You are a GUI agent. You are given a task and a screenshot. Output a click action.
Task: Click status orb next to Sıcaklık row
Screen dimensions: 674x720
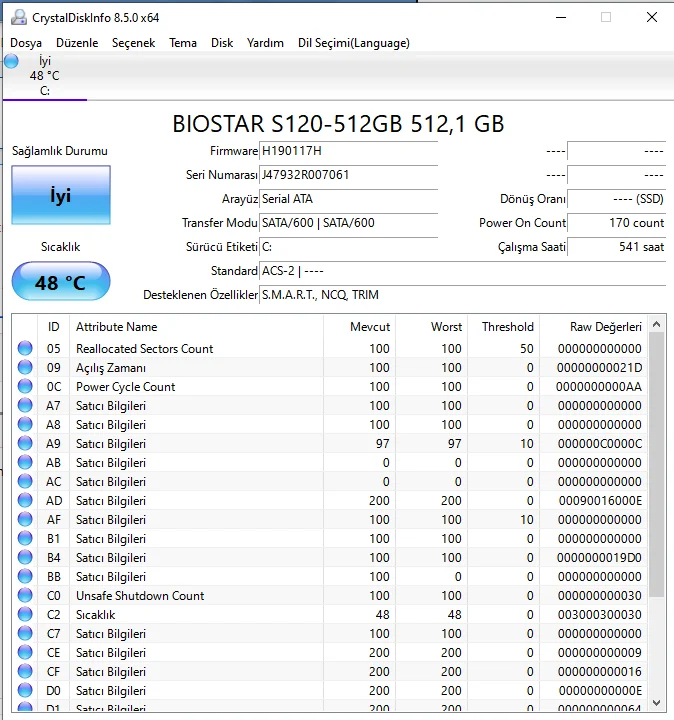tap(25, 615)
